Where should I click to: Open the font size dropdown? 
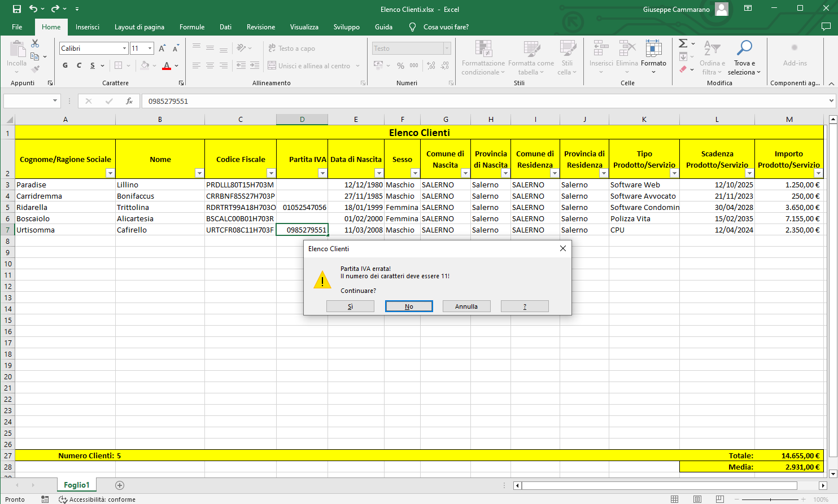[x=150, y=49]
